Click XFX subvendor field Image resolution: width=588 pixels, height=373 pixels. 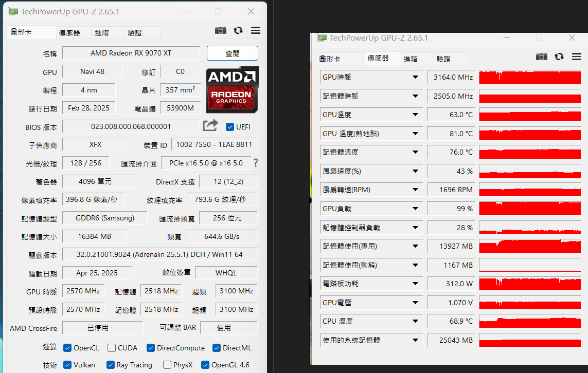95,144
